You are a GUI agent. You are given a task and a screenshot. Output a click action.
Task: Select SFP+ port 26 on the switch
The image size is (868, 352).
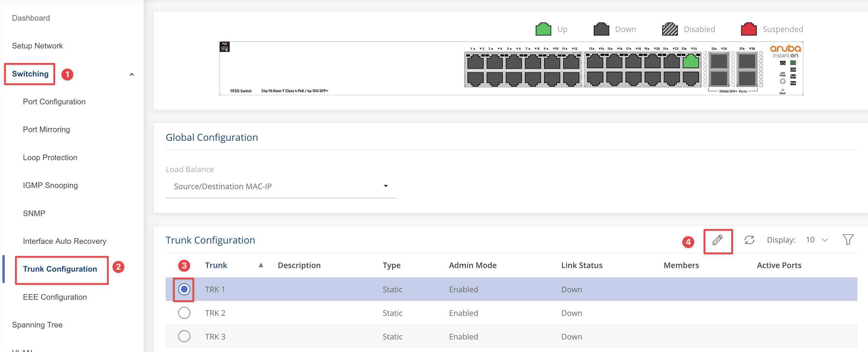pos(718,78)
